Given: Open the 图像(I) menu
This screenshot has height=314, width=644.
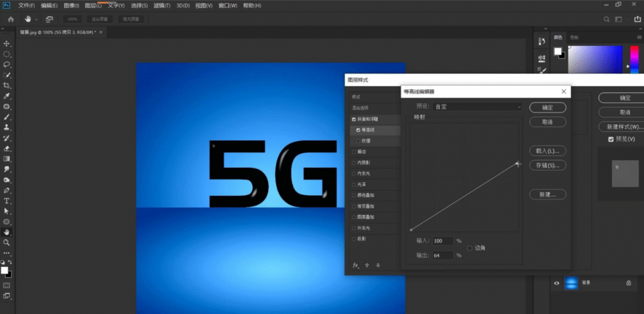Looking at the screenshot, I should (x=72, y=6).
